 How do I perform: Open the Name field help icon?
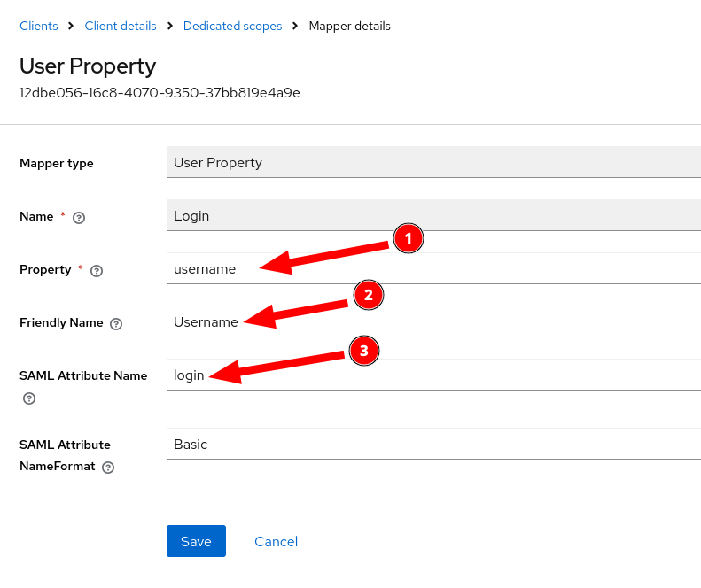click(x=79, y=218)
